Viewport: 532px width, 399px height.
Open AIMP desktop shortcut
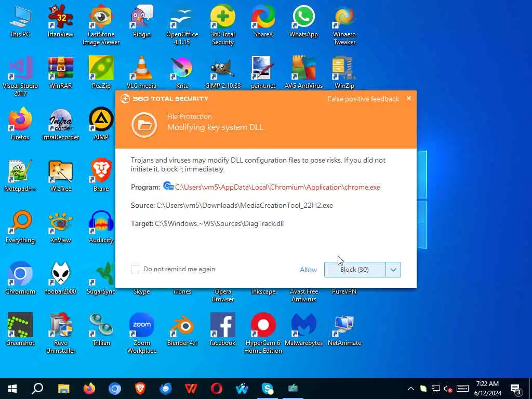pos(101,124)
